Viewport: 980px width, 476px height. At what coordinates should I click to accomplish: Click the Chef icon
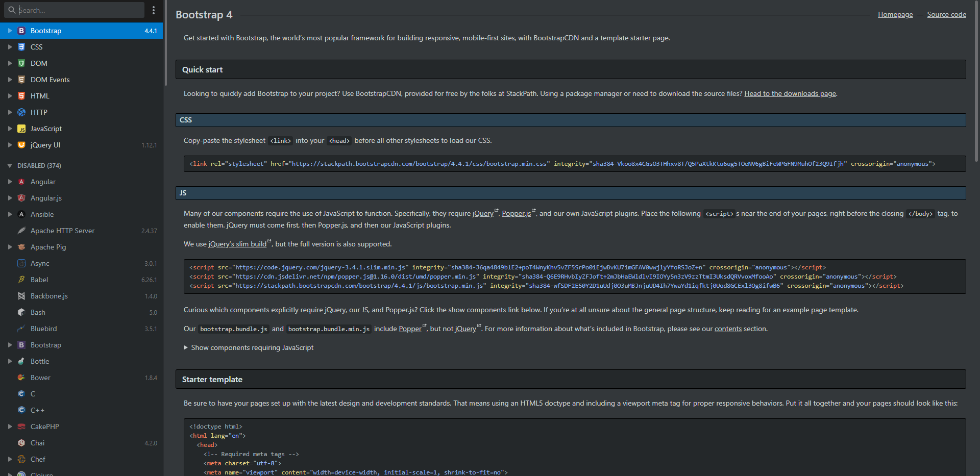click(x=21, y=459)
